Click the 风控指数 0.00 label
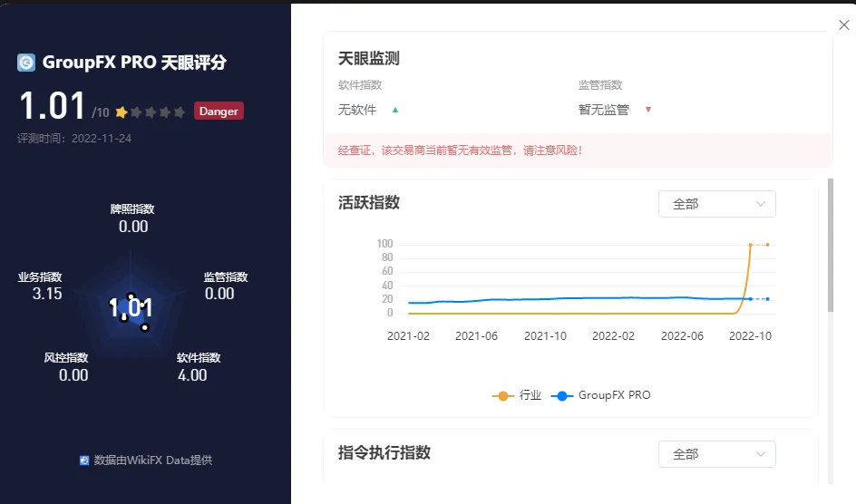This screenshot has height=504, width=856. click(x=66, y=367)
